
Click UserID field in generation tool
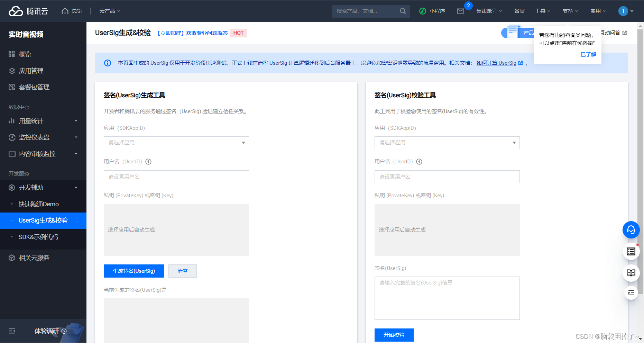(x=176, y=177)
